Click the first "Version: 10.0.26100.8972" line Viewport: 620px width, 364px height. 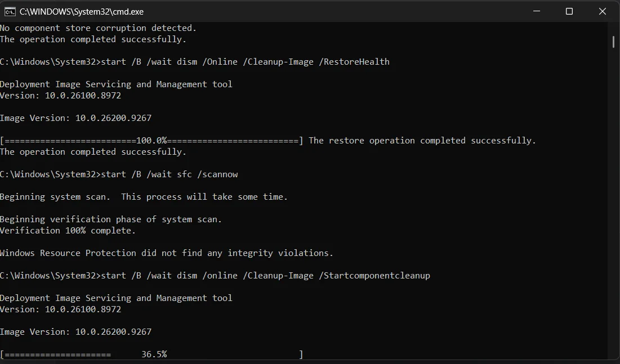click(x=60, y=96)
